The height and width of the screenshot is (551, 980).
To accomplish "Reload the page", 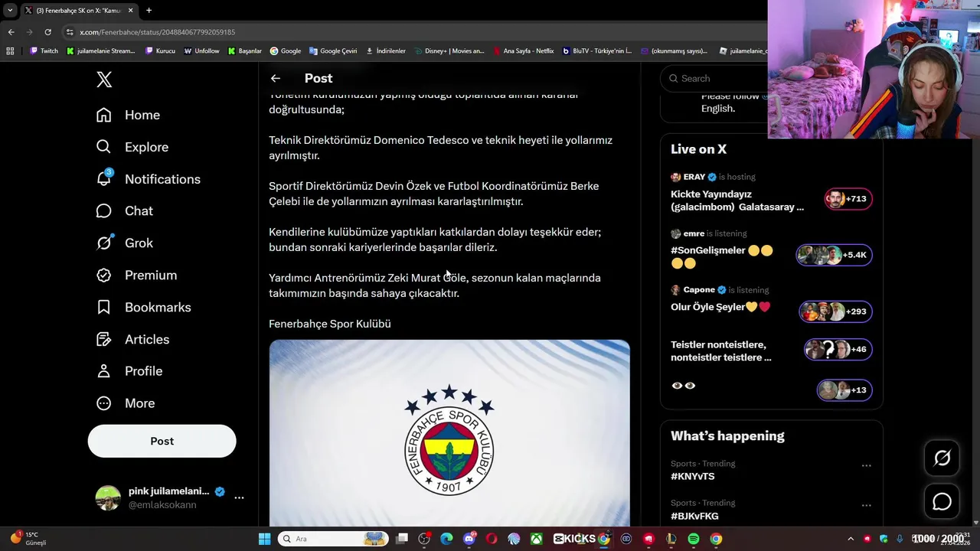I will [x=47, y=32].
